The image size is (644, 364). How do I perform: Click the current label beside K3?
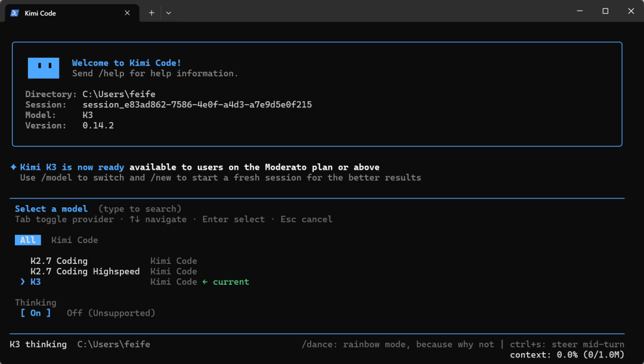[231, 282]
